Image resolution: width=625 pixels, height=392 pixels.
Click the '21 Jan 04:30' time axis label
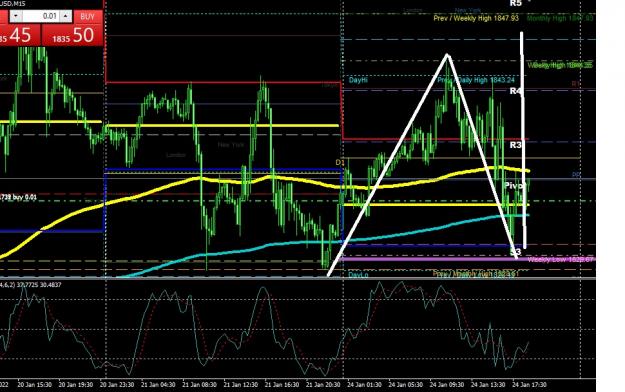[158, 385]
